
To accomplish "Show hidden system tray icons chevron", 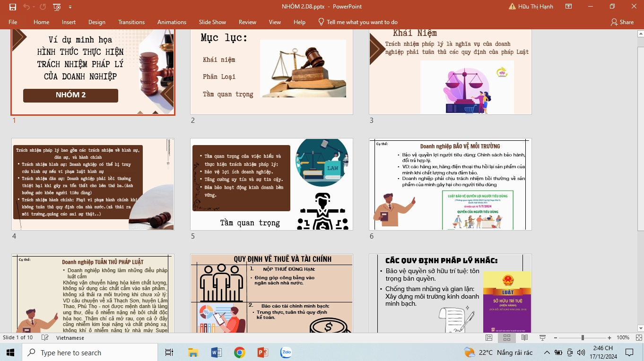I will 547,352.
